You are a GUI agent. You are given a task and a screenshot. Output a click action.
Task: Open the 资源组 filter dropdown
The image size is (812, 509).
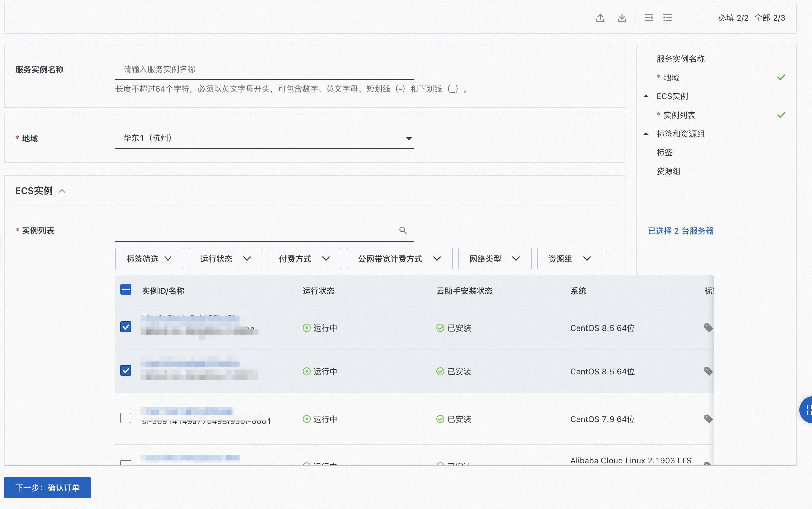click(x=569, y=259)
